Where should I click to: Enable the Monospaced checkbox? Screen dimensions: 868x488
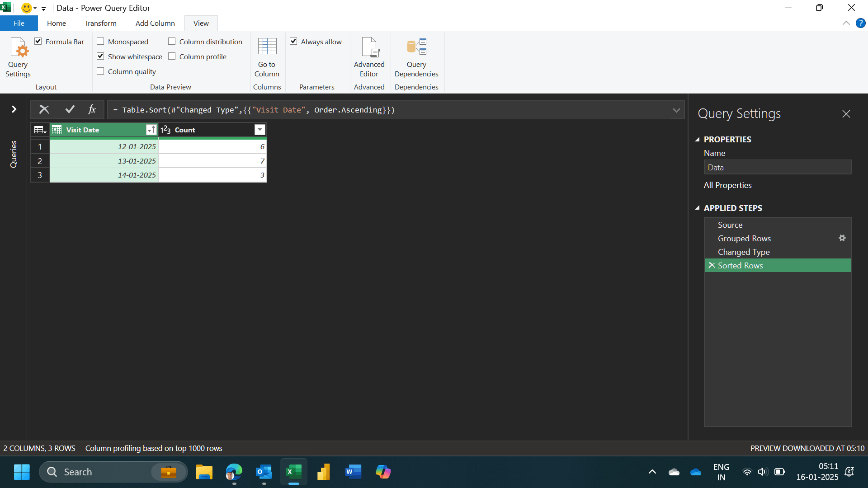100,42
